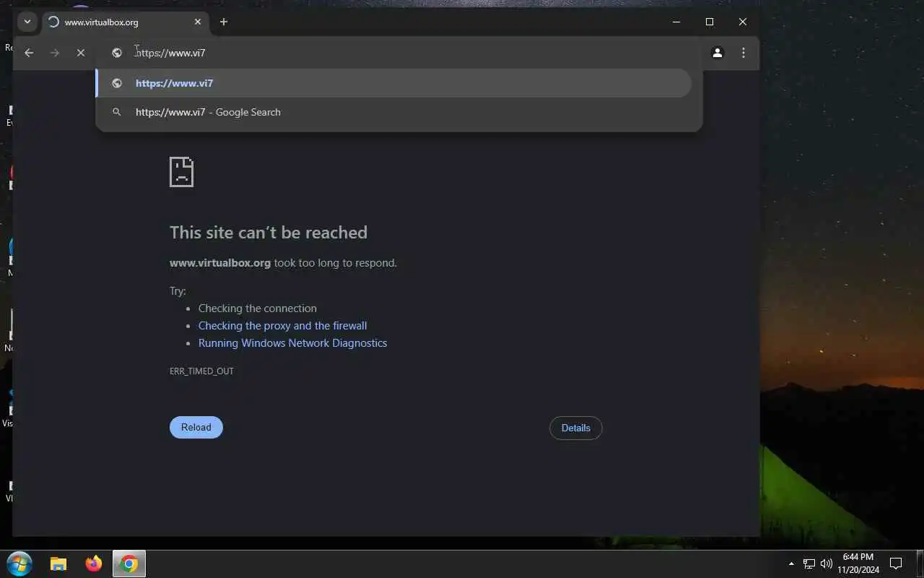The width and height of the screenshot is (924, 578).
Task: Maximize the Chrome window
Action: [x=710, y=22]
